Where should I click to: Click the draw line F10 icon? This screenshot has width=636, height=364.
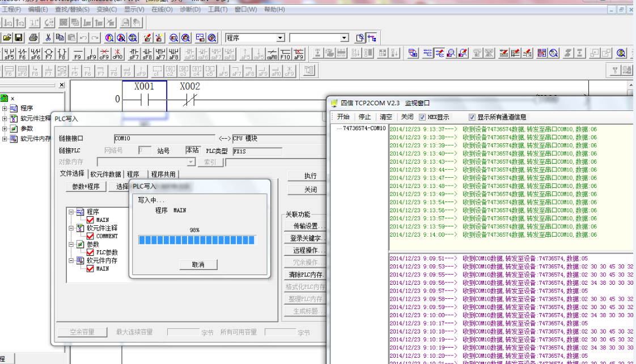pos(285,53)
